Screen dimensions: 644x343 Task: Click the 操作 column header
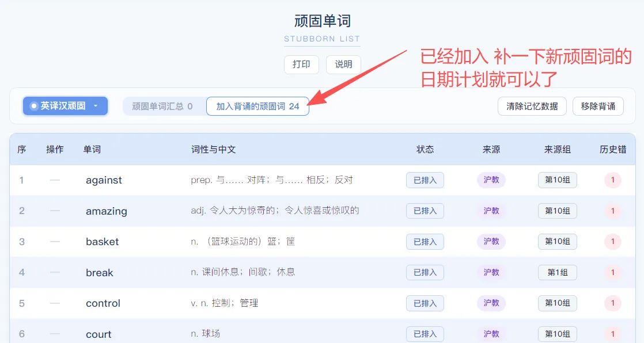click(x=55, y=150)
